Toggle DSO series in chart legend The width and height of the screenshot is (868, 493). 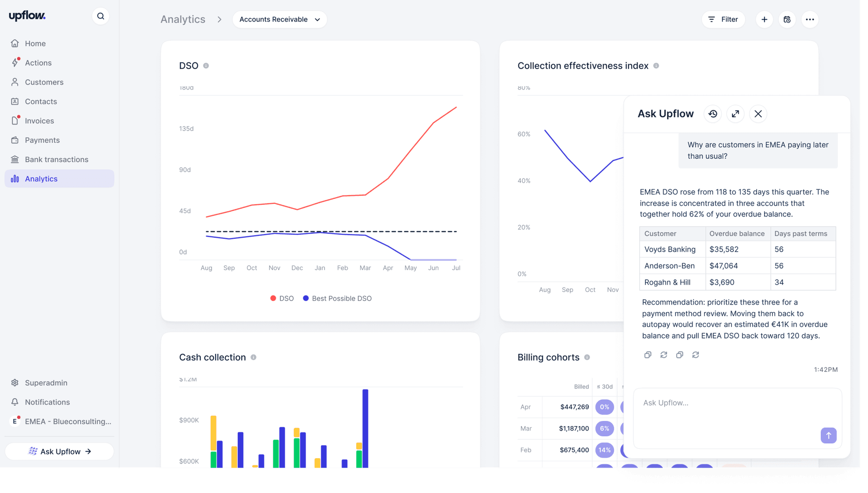click(x=282, y=299)
